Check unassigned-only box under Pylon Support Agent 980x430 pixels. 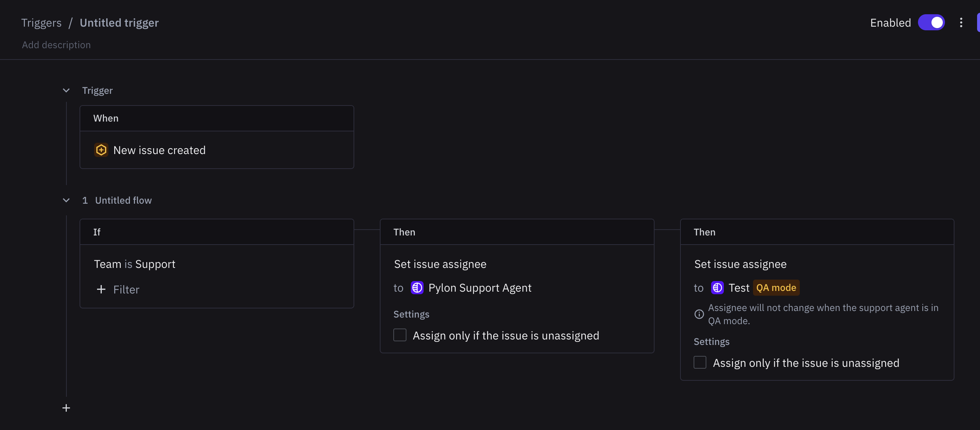click(x=400, y=335)
